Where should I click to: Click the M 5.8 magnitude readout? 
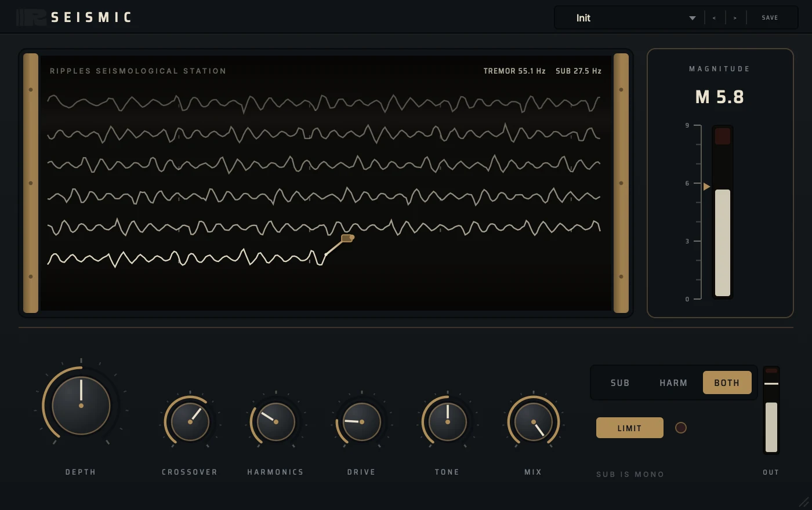[720, 97]
